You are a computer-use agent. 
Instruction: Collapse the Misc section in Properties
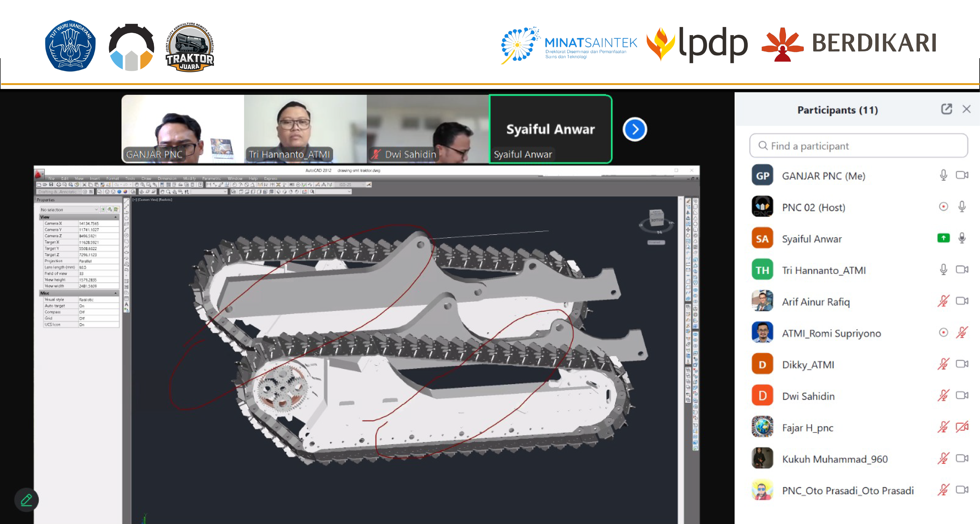click(116, 293)
